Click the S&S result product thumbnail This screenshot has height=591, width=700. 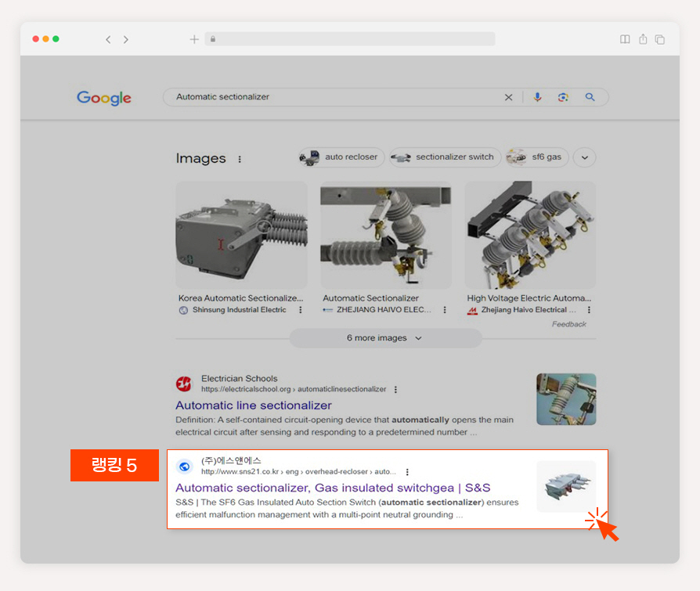(x=566, y=486)
